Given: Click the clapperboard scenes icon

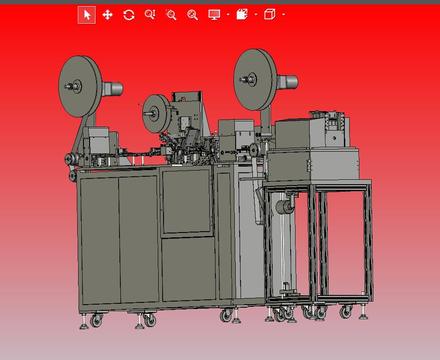Looking at the screenshot, I should (242, 14).
